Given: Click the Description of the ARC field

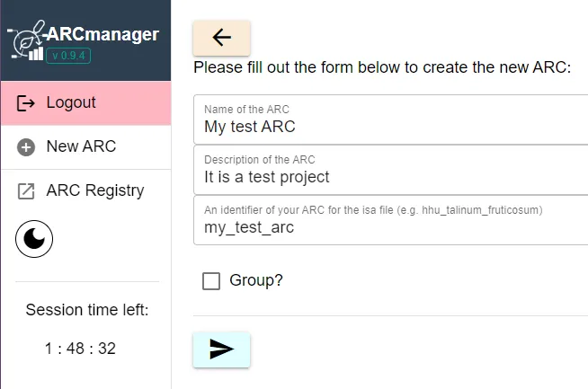Looking at the screenshot, I should [x=391, y=177].
